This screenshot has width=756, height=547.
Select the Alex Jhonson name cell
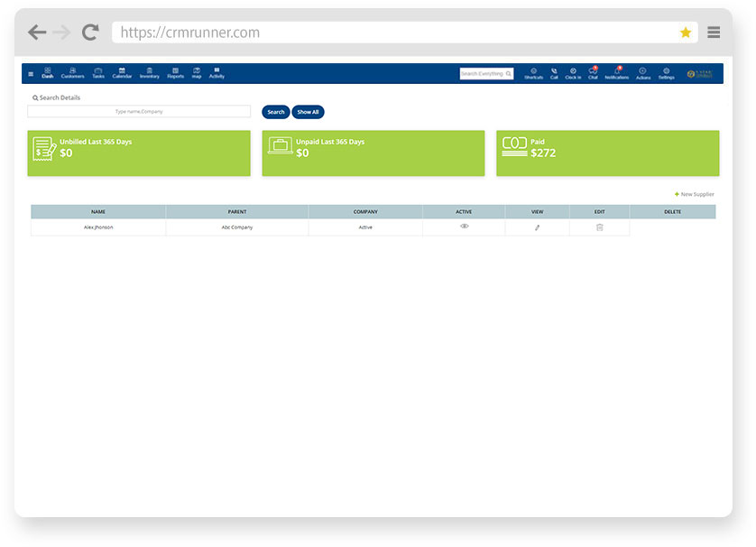tap(98, 227)
